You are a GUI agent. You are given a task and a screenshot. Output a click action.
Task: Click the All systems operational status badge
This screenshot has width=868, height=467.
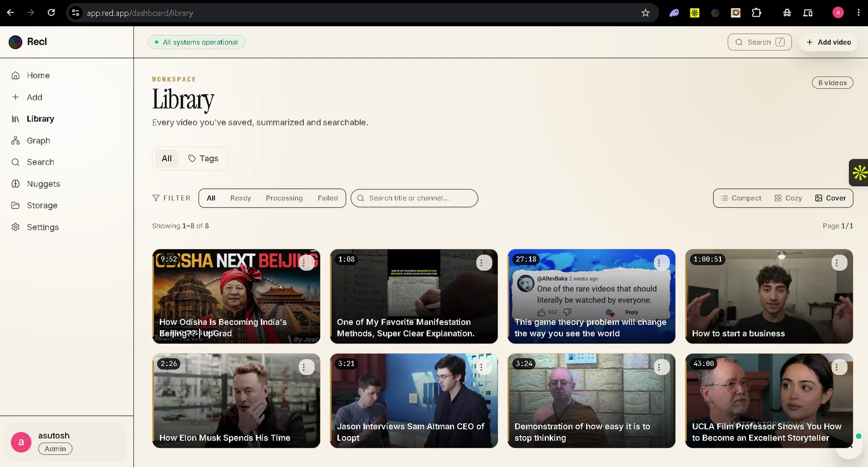click(196, 42)
